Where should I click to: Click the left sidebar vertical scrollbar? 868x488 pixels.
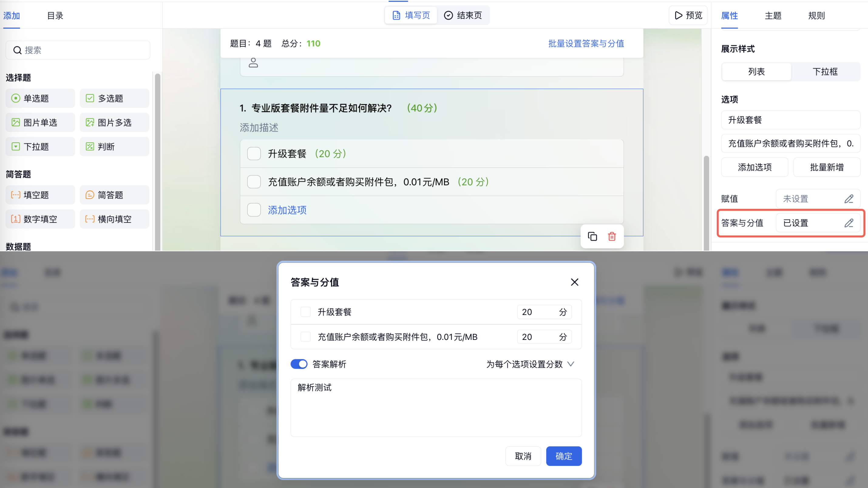tap(157, 162)
